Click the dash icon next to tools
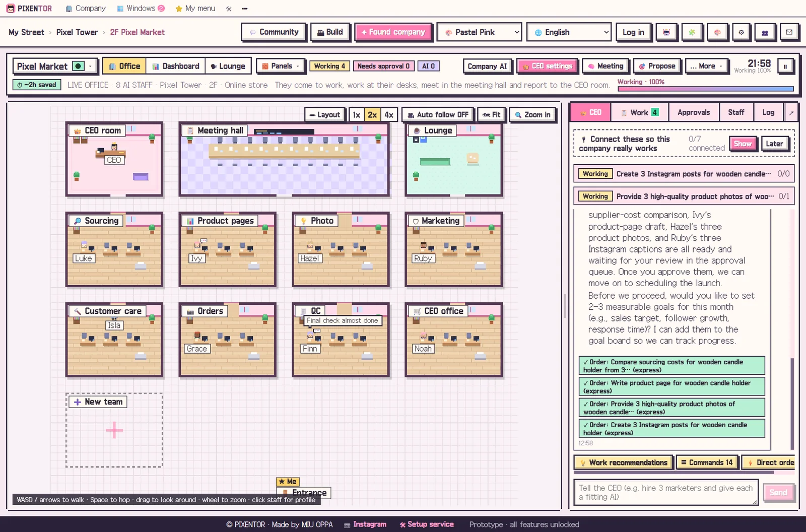The height and width of the screenshot is (532, 806). [245, 9]
